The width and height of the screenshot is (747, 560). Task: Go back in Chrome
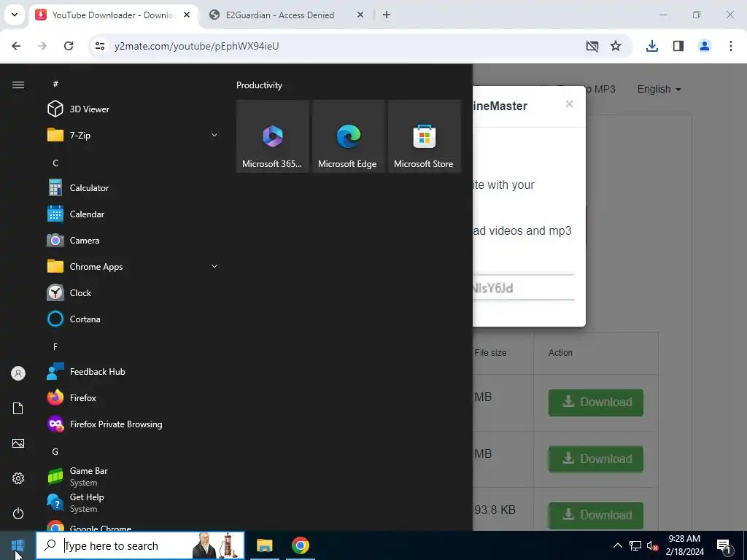tap(16, 46)
